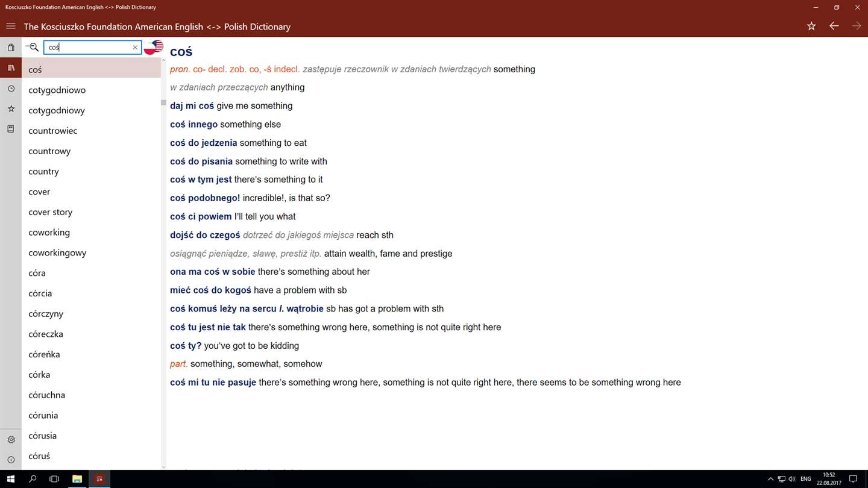Select 'coworkingowy' in the word list
Image resolution: width=868 pixels, height=488 pixels.
click(92, 252)
